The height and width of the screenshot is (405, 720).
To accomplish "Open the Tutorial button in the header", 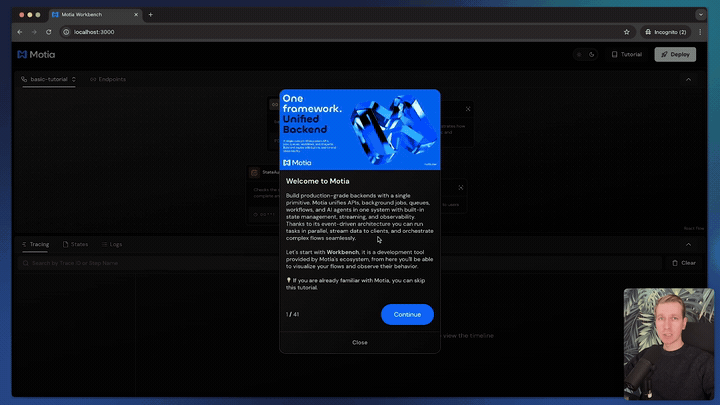I will point(626,54).
